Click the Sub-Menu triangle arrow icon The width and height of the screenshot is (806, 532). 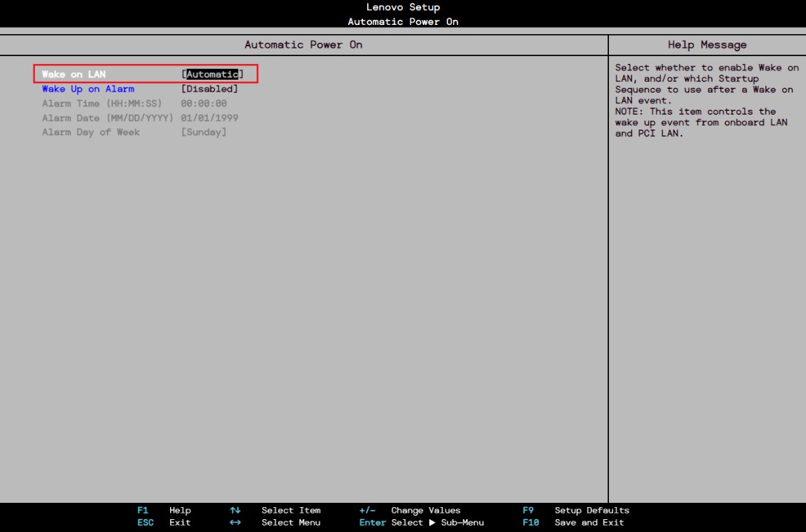[x=433, y=523]
